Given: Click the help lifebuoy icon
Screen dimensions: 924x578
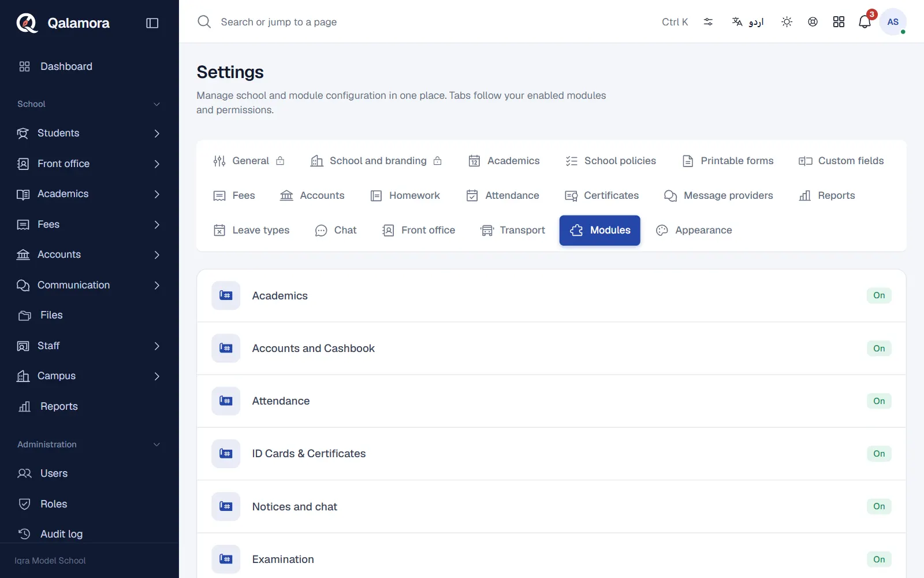Looking at the screenshot, I should 813,22.
